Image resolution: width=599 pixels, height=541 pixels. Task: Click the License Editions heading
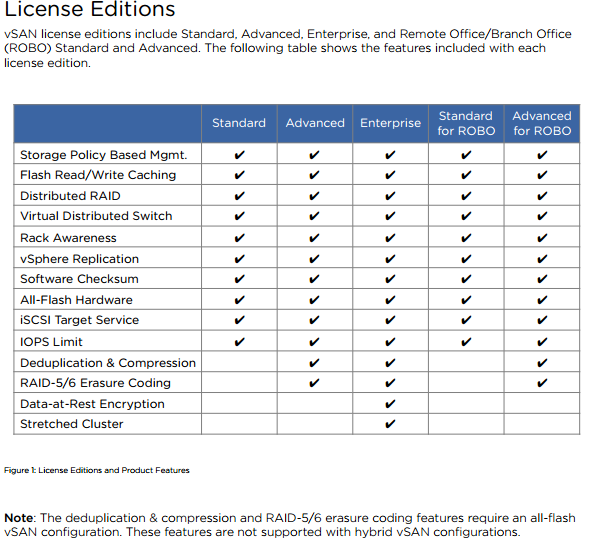[x=89, y=9]
